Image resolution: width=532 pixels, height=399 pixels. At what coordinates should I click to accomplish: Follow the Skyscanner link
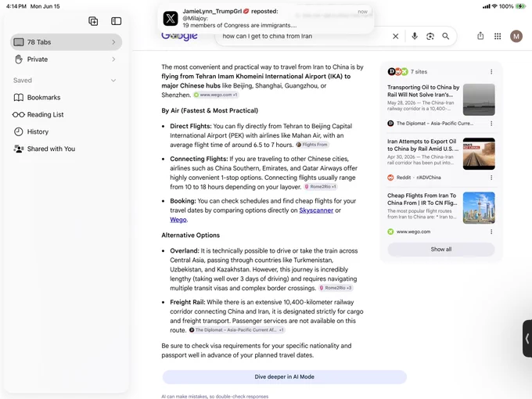[x=316, y=210]
